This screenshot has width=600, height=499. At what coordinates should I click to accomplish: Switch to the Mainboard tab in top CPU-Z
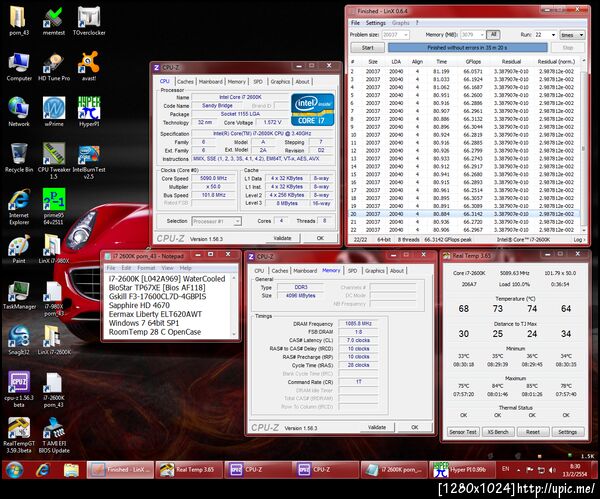211,81
